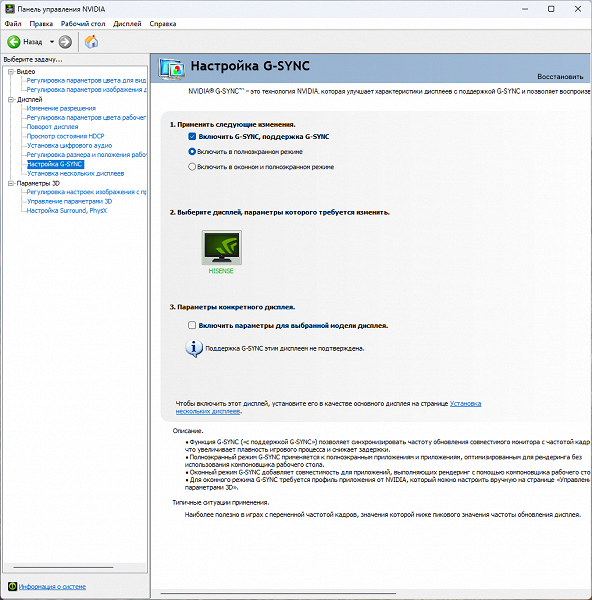
Task: Enable параметры для выбранной модели дисплея checkbox
Action: pyautogui.click(x=192, y=325)
